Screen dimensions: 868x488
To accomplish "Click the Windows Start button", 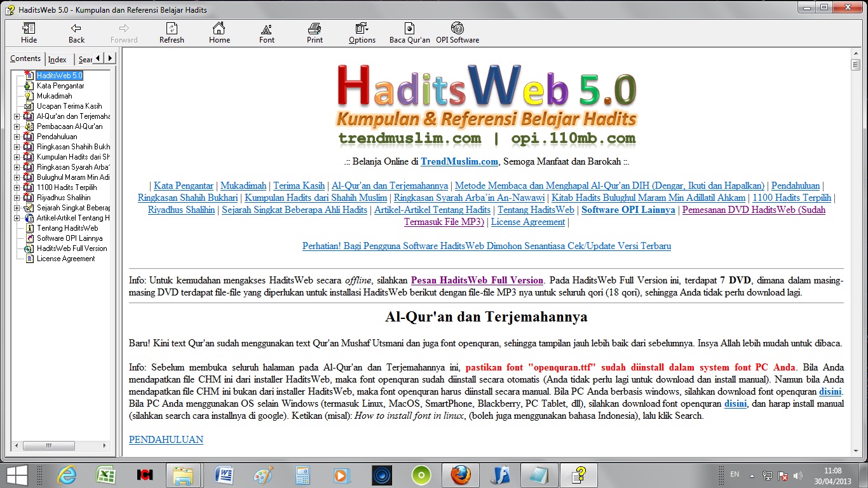I will pos(17,475).
